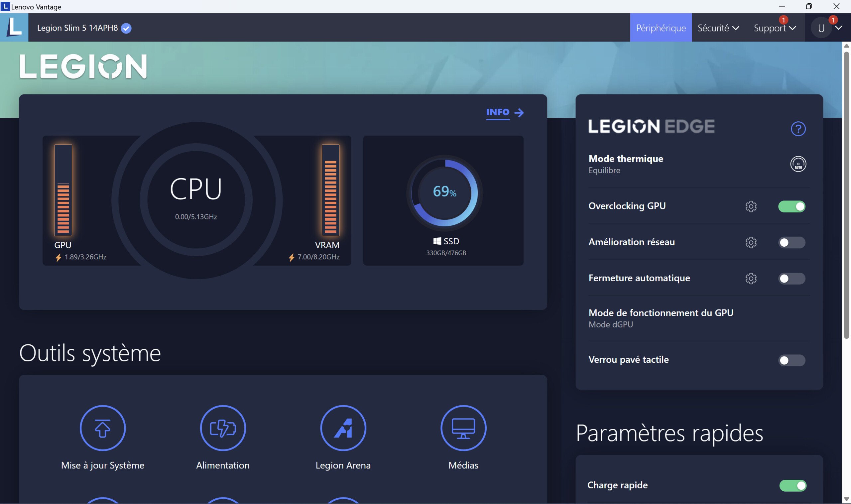Image resolution: width=851 pixels, height=504 pixels.
Task: Open Overclocking GPU settings gear
Action: pyautogui.click(x=751, y=206)
